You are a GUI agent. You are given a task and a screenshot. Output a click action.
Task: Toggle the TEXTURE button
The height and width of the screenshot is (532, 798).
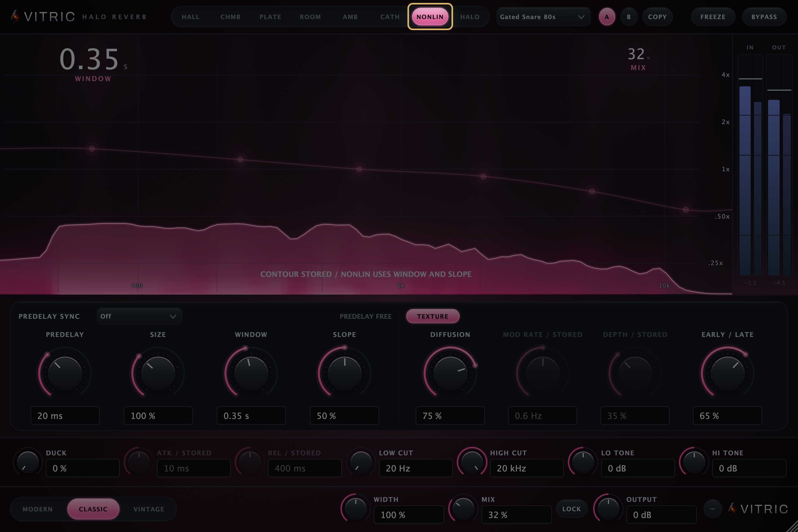tap(433, 316)
